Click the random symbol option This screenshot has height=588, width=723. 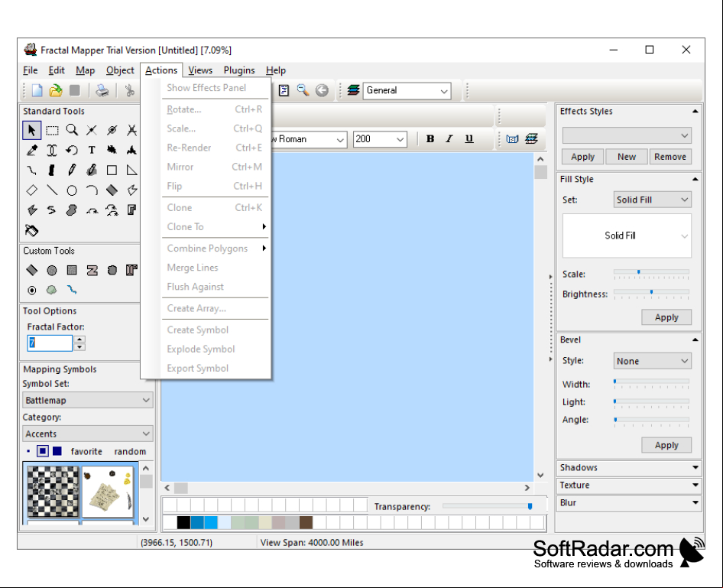pos(130,451)
